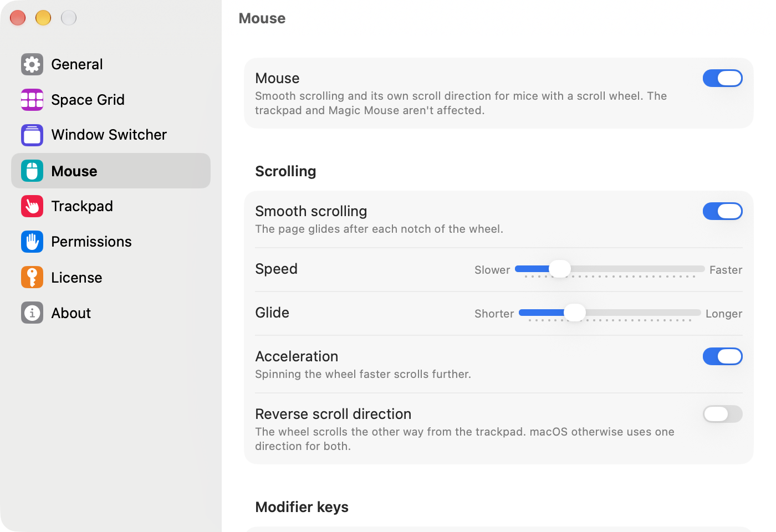Click the General gear icon
Screen dimensions: 776x532
(x=32, y=64)
